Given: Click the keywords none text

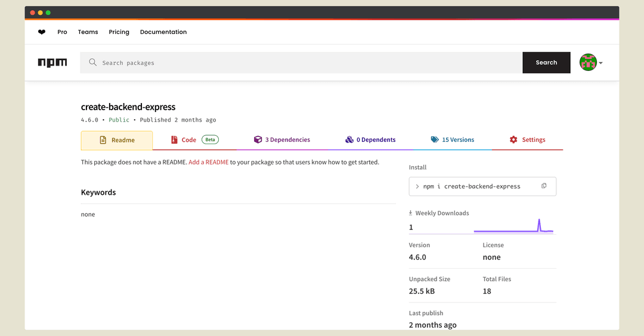Looking at the screenshot, I should pos(88,214).
